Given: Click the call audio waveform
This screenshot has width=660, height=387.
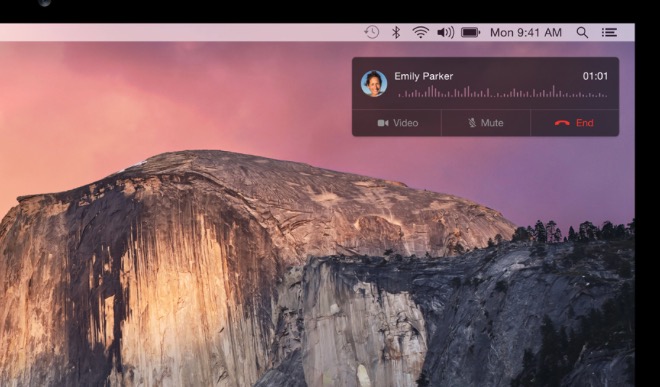Looking at the screenshot, I should pyautogui.click(x=503, y=92).
